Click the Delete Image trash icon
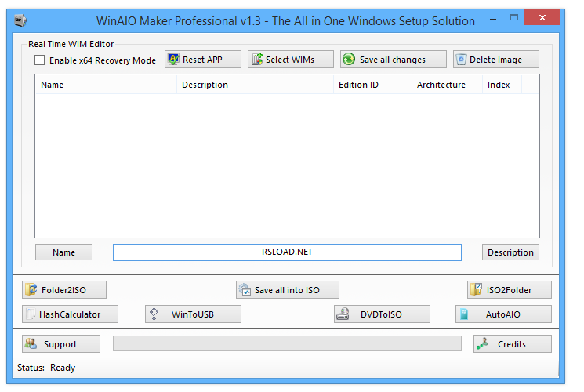Screen dimensions: 584x392 pyautogui.click(x=461, y=60)
